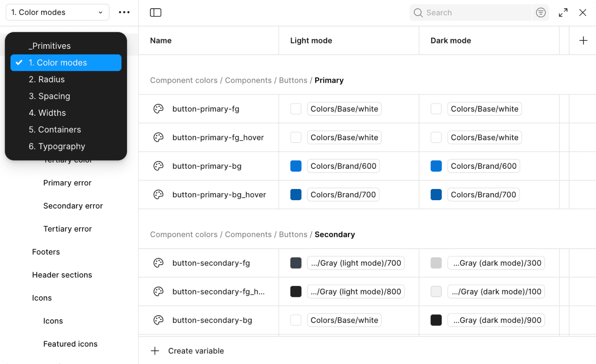The image size is (596, 364).
Task: Click the plus icon beside Create variable
Action: pyautogui.click(x=155, y=351)
